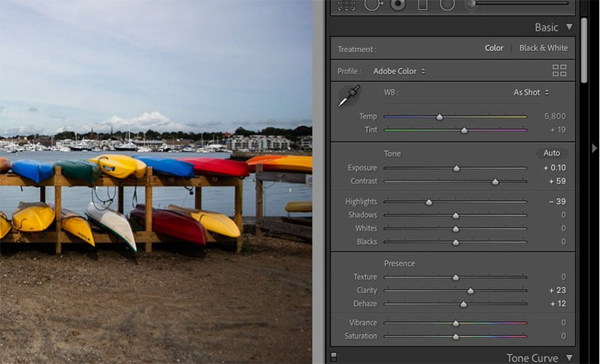Click the Exposure label
This screenshot has width=600, height=364.
tap(362, 168)
